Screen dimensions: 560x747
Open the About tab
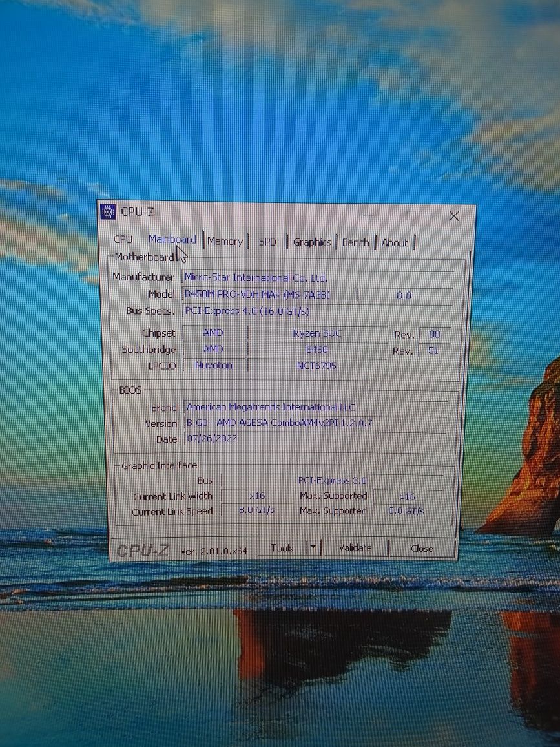(x=395, y=243)
